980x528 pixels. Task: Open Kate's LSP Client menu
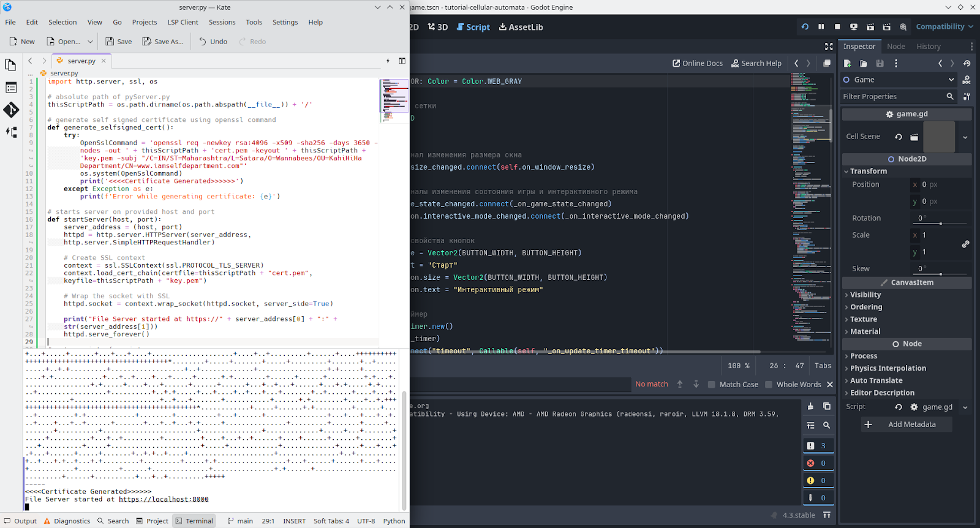183,22
